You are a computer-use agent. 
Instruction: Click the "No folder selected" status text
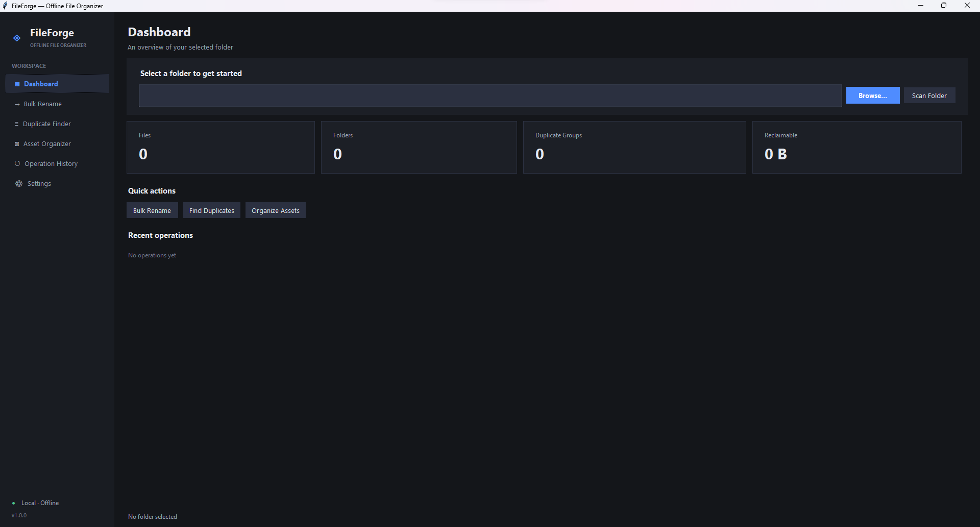tap(153, 517)
